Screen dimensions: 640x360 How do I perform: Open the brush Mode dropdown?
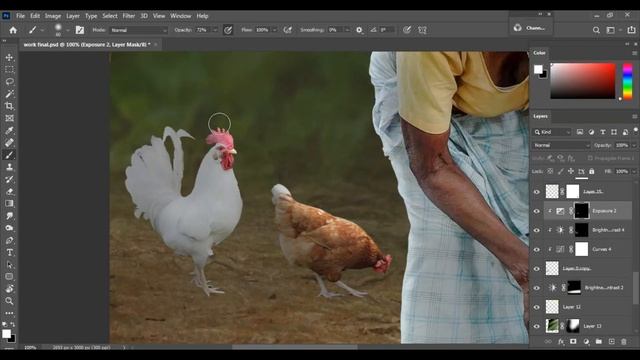pos(139,30)
